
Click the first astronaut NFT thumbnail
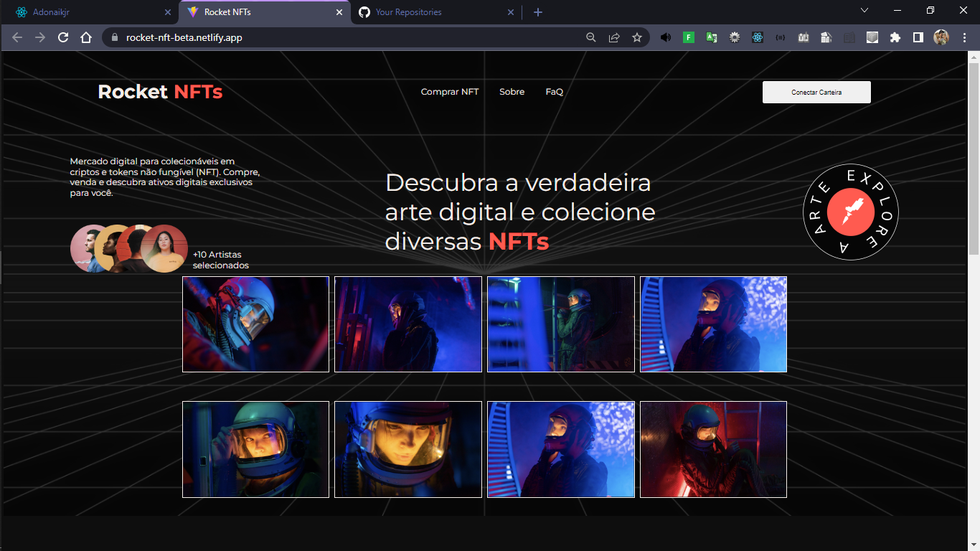pyautogui.click(x=255, y=324)
